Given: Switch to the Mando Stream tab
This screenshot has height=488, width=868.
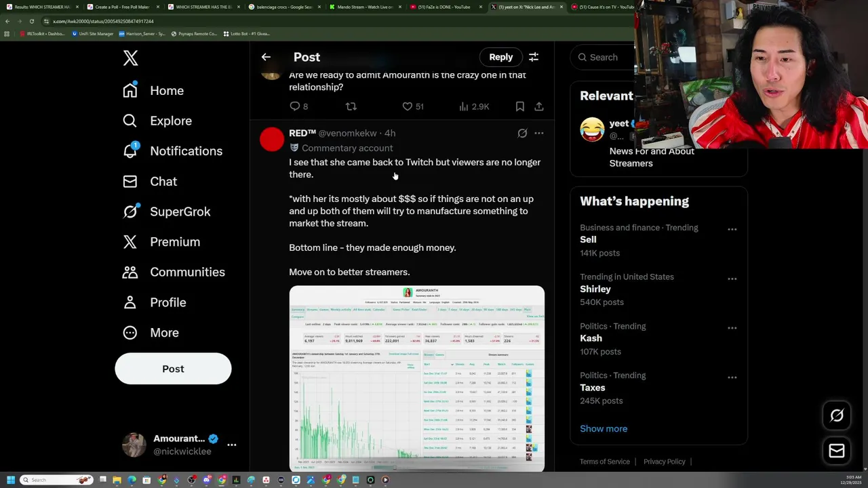Looking at the screenshot, I should (365, 7).
